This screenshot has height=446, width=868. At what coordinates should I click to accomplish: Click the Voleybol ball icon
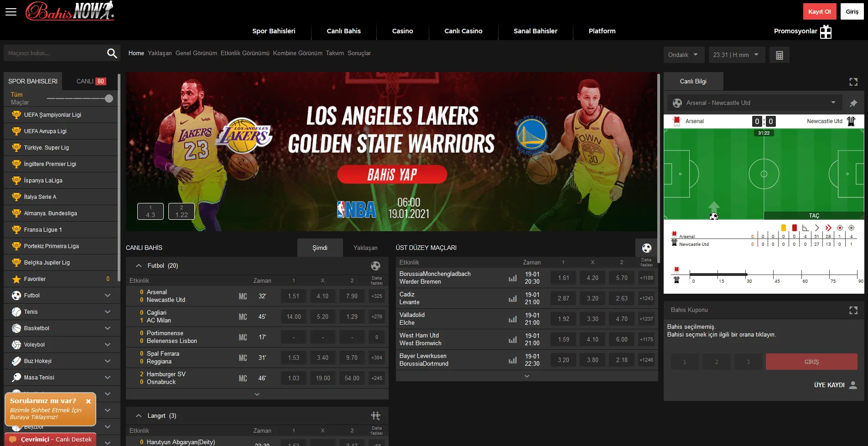pyautogui.click(x=16, y=345)
